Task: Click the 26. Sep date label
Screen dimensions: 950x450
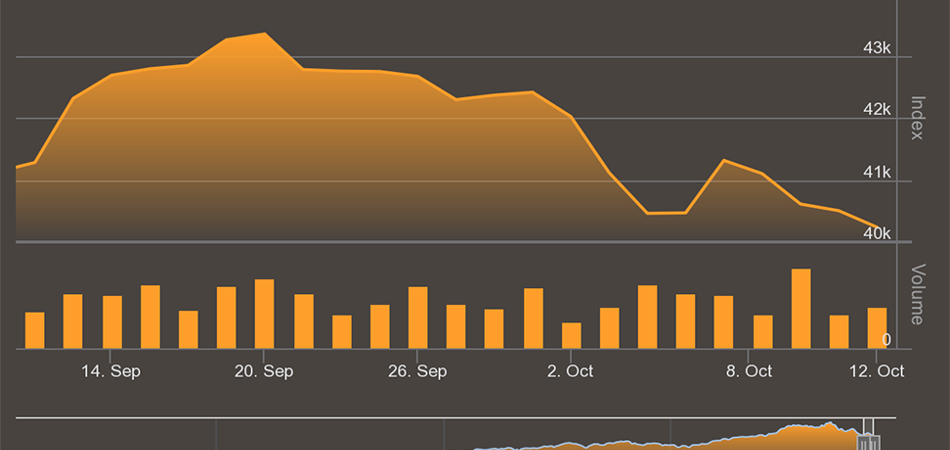Action: [418, 371]
